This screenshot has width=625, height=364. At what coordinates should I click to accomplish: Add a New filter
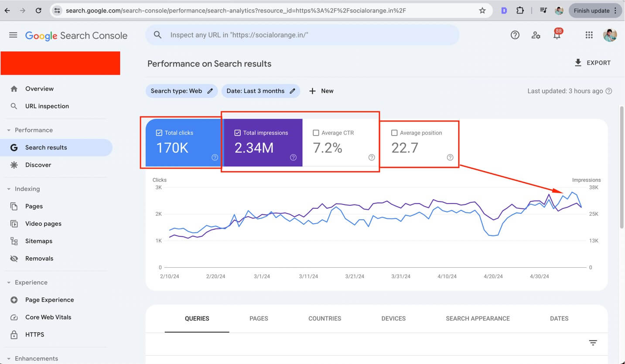point(321,91)
